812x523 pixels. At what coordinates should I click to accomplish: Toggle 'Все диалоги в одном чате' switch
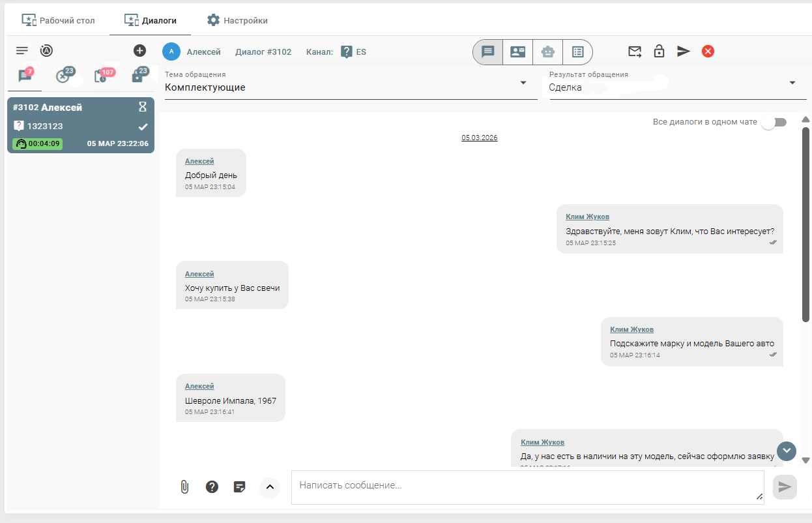pos(774,122)
